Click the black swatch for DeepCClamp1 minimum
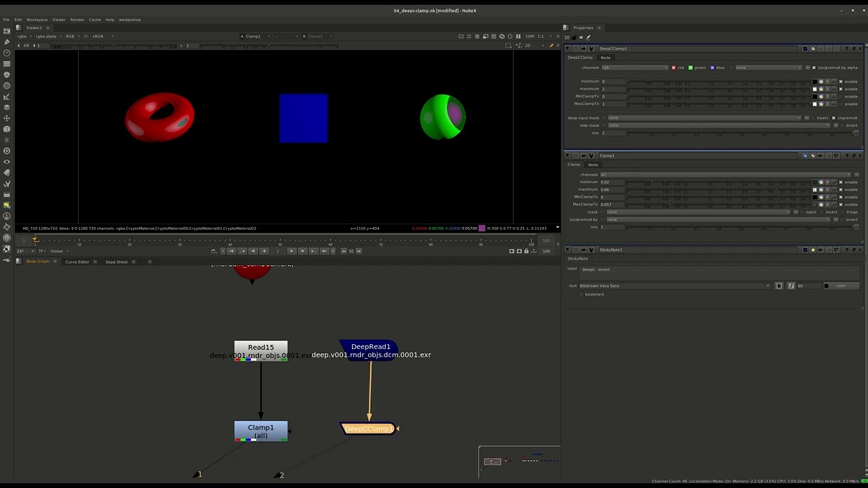 tap(814, 81)
